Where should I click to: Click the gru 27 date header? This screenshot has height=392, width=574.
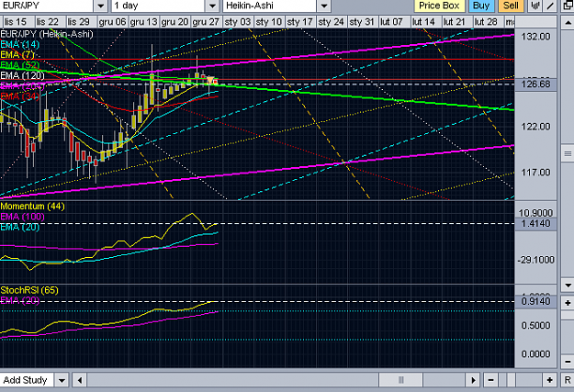coord(206,22)
